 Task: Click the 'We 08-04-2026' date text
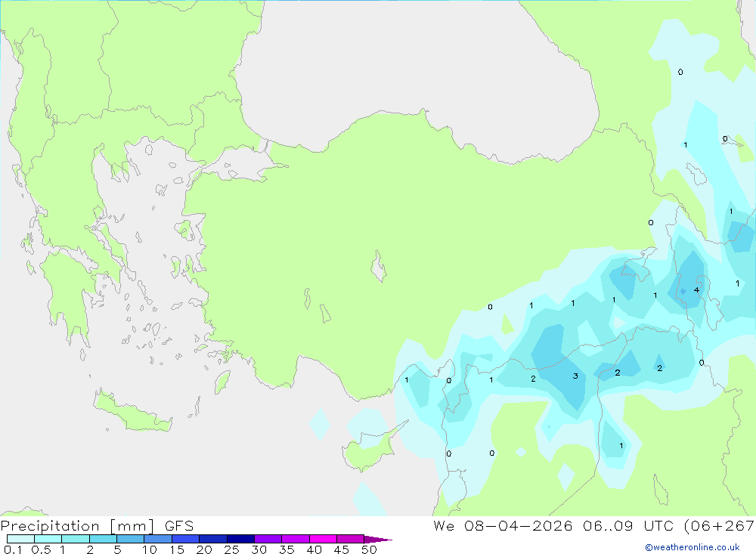click(503, 526)
